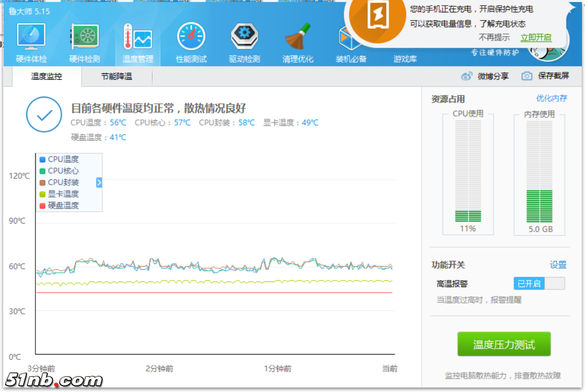Image resolution: width=585 pixels, height=392 pixels.
Task: Toggle 显卡温度 series in chart legend
Action: 43,194
